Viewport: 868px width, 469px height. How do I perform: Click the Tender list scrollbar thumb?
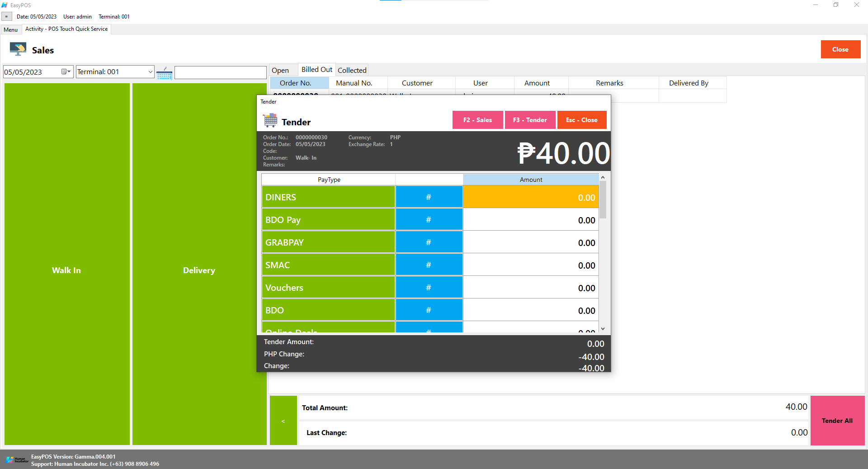[x=603, y=200]
